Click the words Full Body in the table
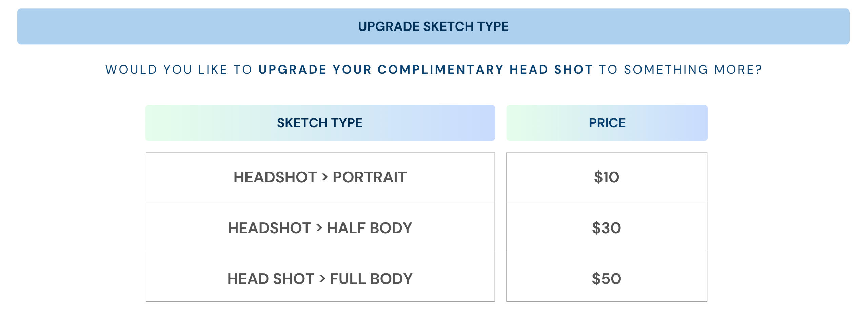The image size is (868, 317). (371, 279)
